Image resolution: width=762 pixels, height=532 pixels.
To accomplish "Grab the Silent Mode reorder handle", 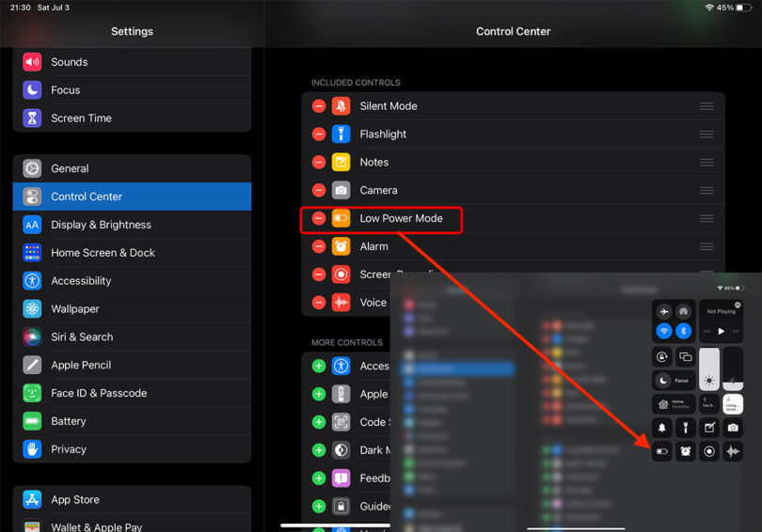I will tap(706, 106).
